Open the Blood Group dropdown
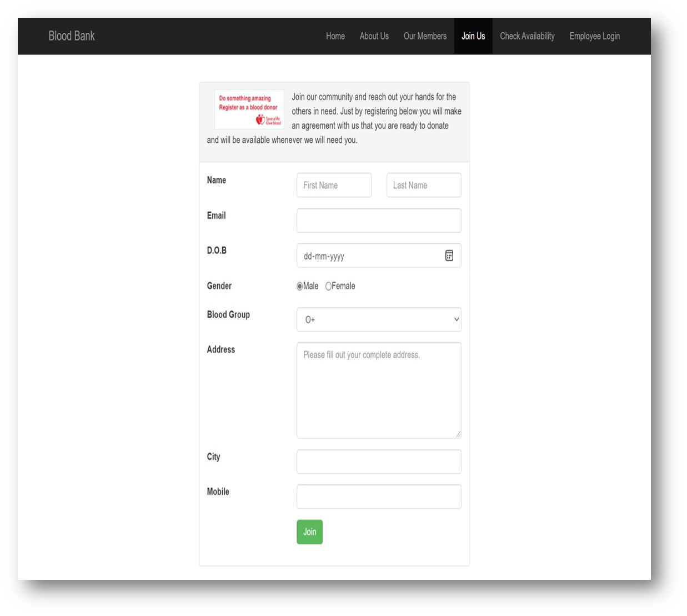This screenshot has height=616, width=687. tap(379, 319)
